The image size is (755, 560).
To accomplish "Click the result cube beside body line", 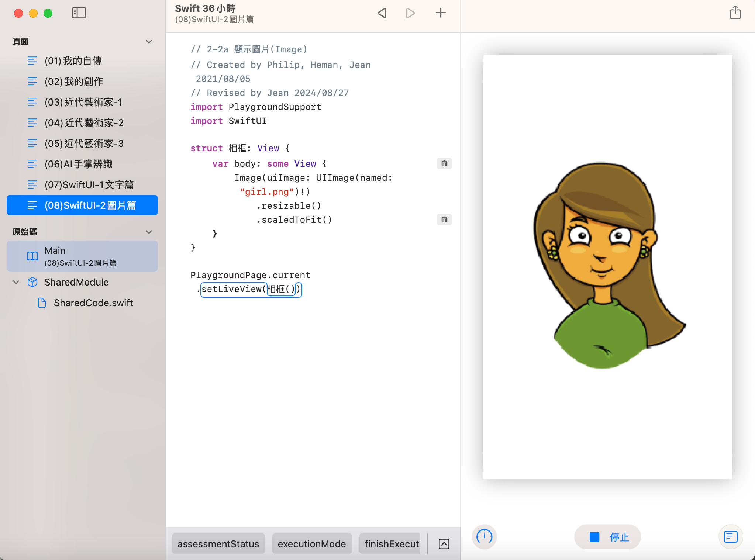I will (444, 163).
